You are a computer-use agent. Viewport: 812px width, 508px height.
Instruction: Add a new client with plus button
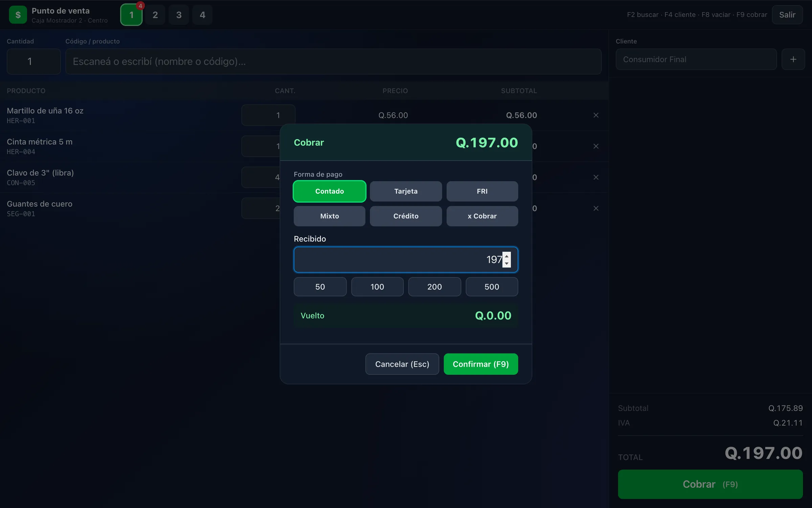[793, 59]
